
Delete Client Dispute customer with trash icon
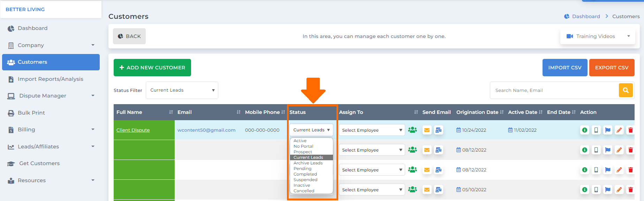pyautogui.click(x=630, y=130)
